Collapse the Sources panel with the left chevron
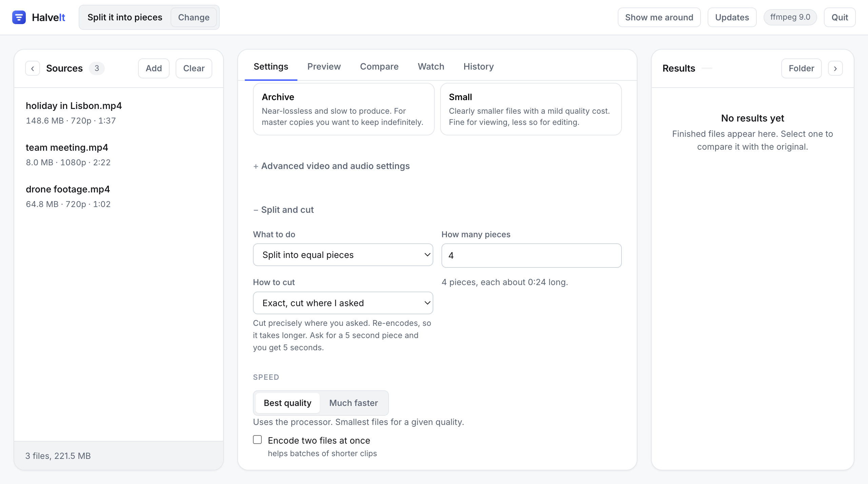The image size is (868, 484). point(33,69)
